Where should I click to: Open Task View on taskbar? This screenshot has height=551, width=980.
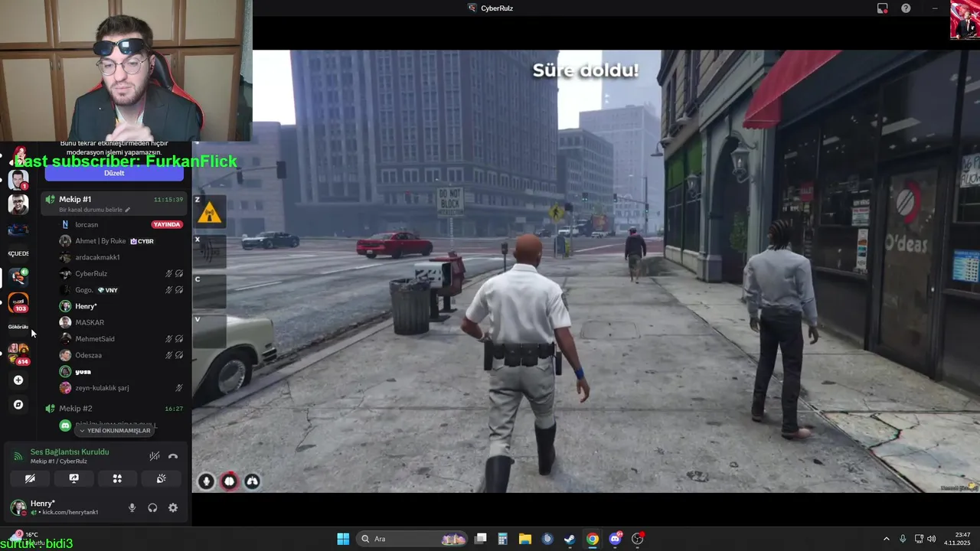[x=481, y=539]
